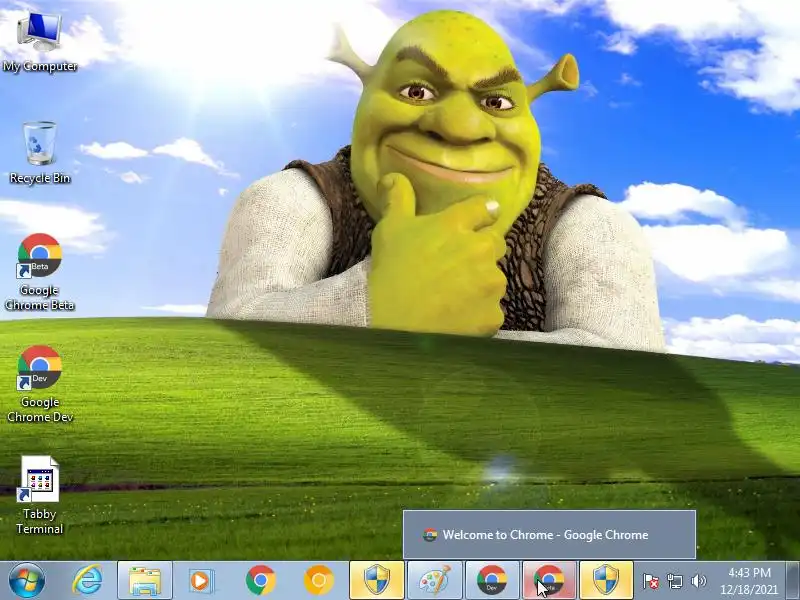The image size is (800, 600).
Task: Switch to the Chrome Dev taskbar button
Action: [x=492, y=581]
